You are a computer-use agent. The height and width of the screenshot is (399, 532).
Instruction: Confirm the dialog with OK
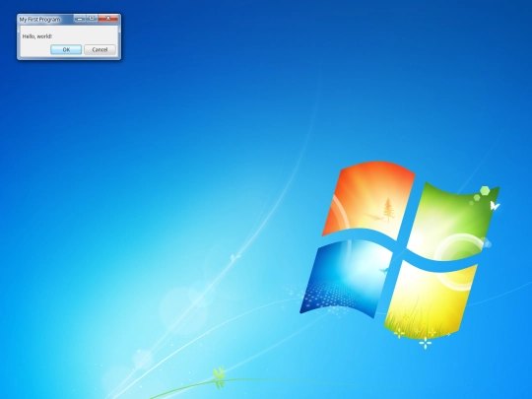66,49
